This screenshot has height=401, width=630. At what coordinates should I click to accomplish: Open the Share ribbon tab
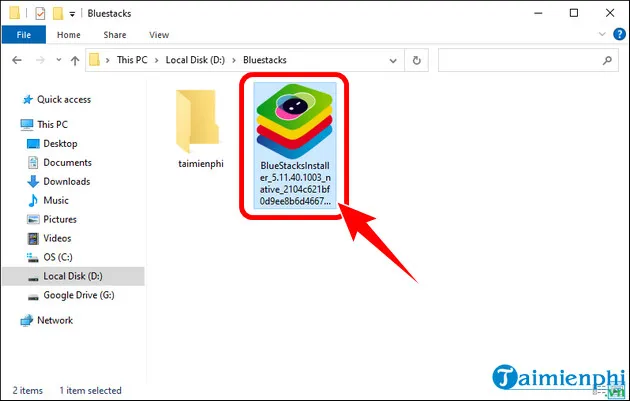point(115,35)
